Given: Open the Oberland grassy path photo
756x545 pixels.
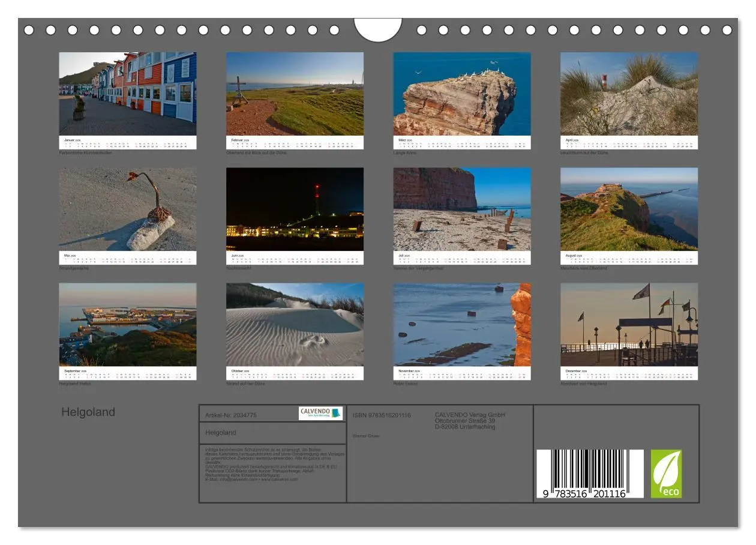Looking at the screenshot, I should click(295, 94).
